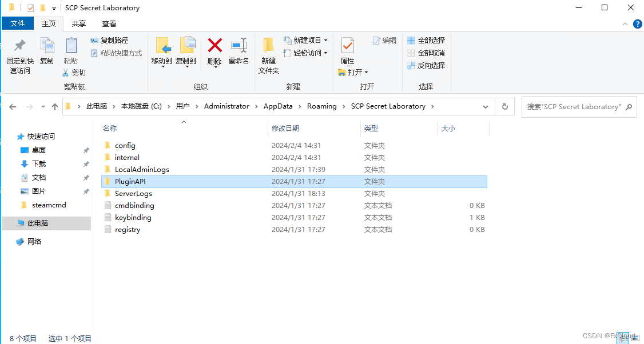Navigate Forward arrow
This screenshot has height=344, width=644.
(30, 107)
